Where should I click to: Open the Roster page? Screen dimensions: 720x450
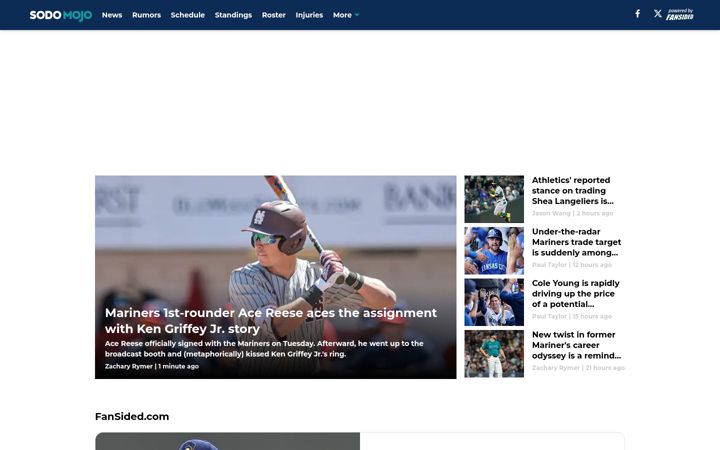[x=274, y=15]
